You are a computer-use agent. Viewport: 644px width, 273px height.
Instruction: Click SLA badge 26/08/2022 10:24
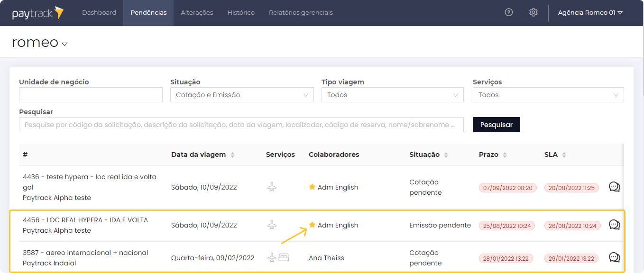(572, 226)
